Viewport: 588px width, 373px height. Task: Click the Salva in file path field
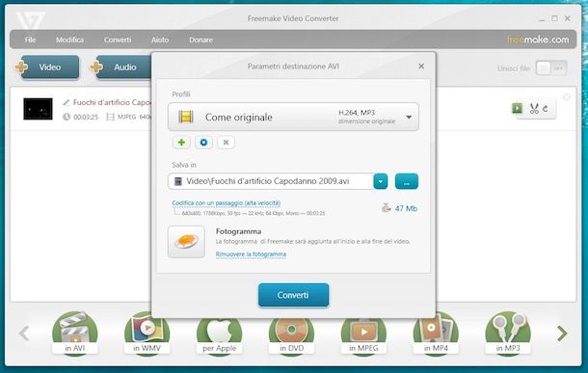(271, 181)
